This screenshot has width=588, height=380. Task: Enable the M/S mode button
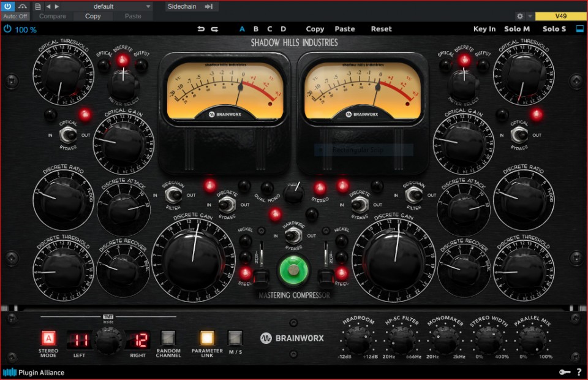tap(235, 338)
